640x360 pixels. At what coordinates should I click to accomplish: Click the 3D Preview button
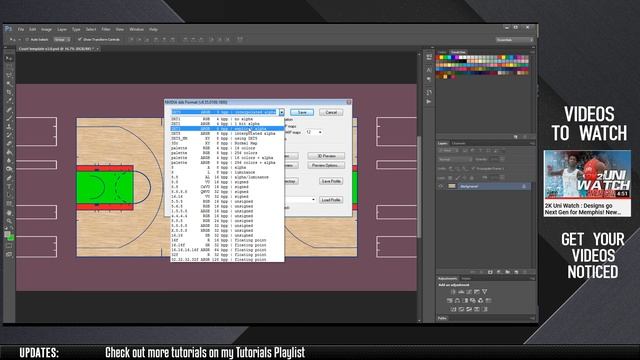(326, 156)
